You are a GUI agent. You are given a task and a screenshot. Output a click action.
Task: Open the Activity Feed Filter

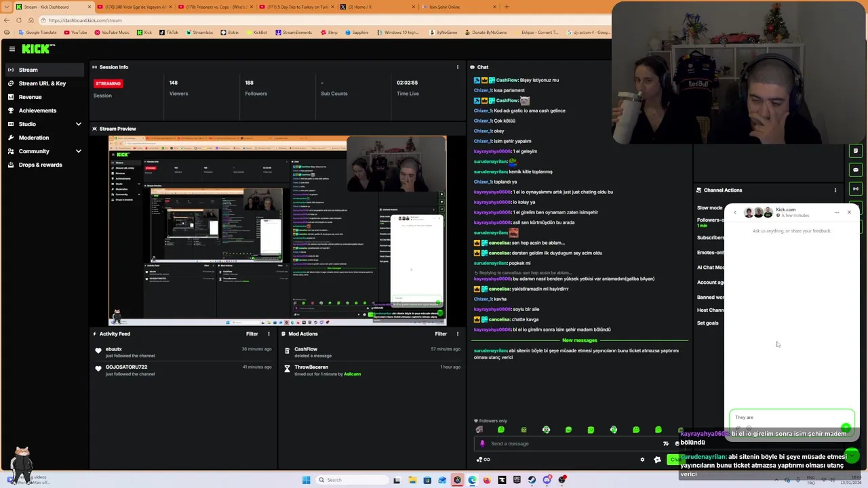pos(252,333)
